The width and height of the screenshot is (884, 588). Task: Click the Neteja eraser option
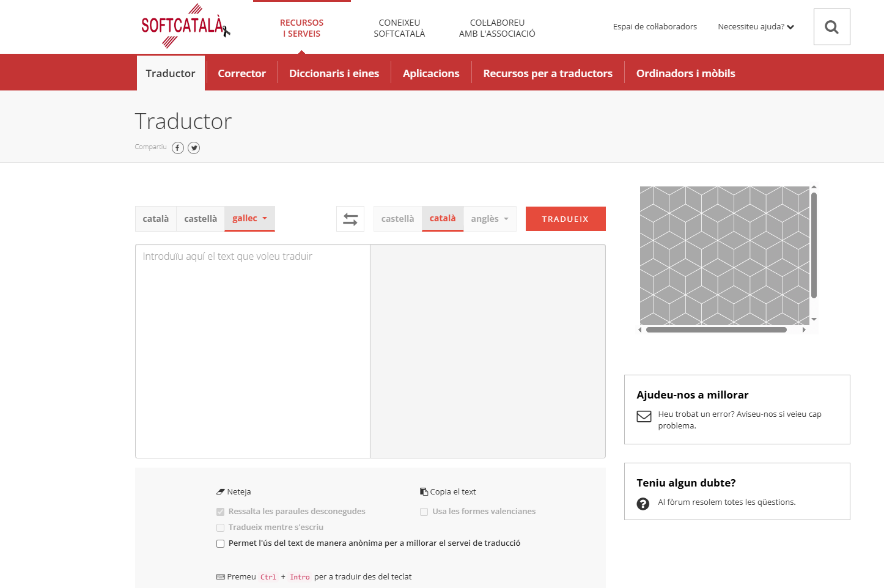click(x=234, y=491)
